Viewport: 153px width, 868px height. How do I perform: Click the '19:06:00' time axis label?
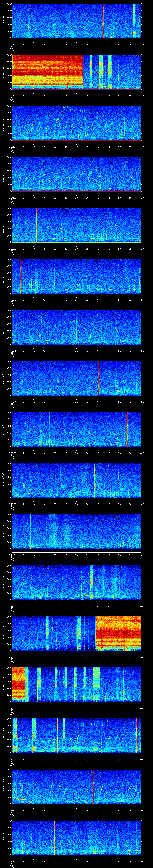[x=12, y=300]
